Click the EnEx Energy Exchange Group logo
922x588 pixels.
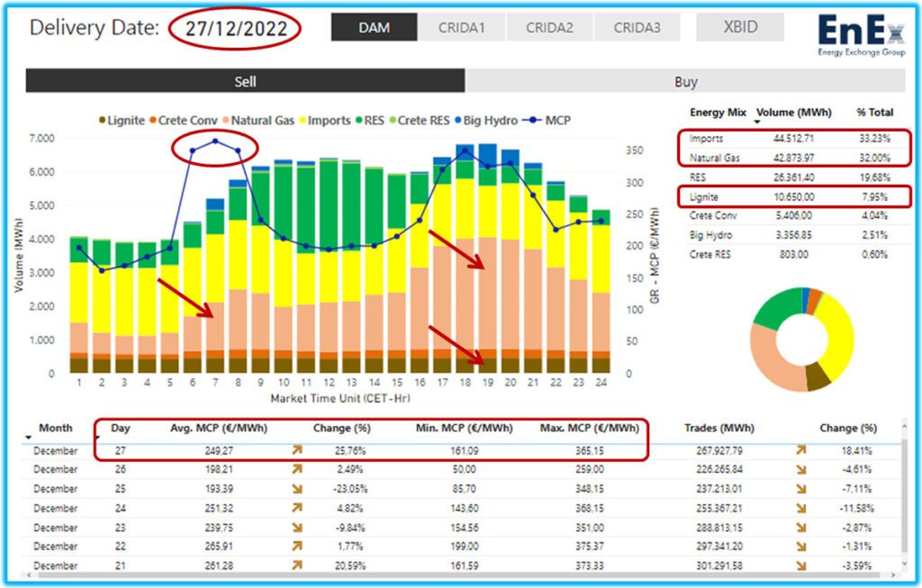point(862,35)
